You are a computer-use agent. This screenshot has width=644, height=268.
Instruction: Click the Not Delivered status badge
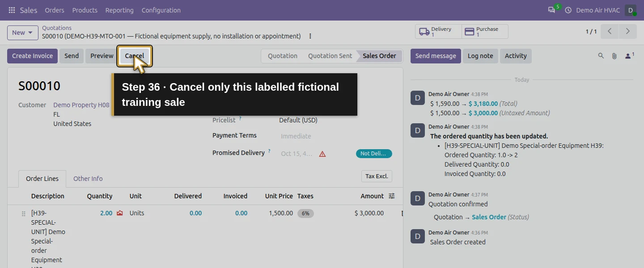374,154
